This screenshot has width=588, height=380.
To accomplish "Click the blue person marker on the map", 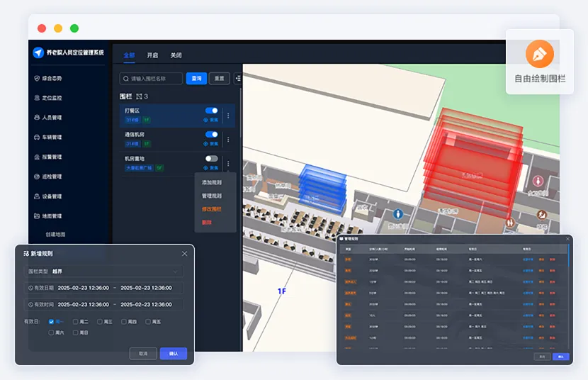I will 398,214.
